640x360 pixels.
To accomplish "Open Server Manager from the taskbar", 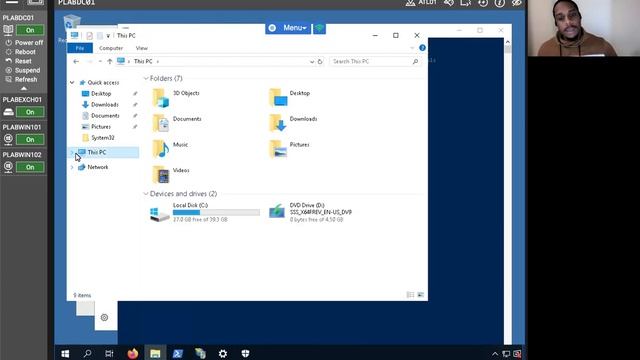I will [200, 353].
